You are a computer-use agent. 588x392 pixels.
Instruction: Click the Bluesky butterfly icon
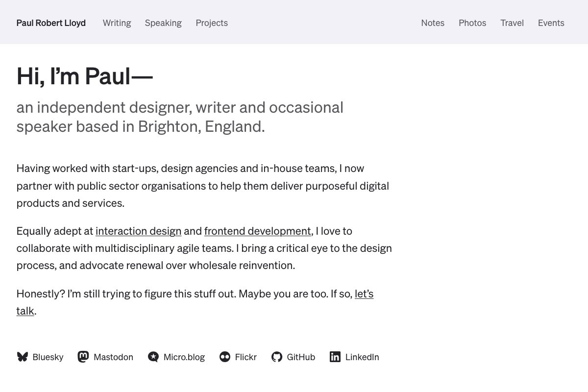point(23,357)
